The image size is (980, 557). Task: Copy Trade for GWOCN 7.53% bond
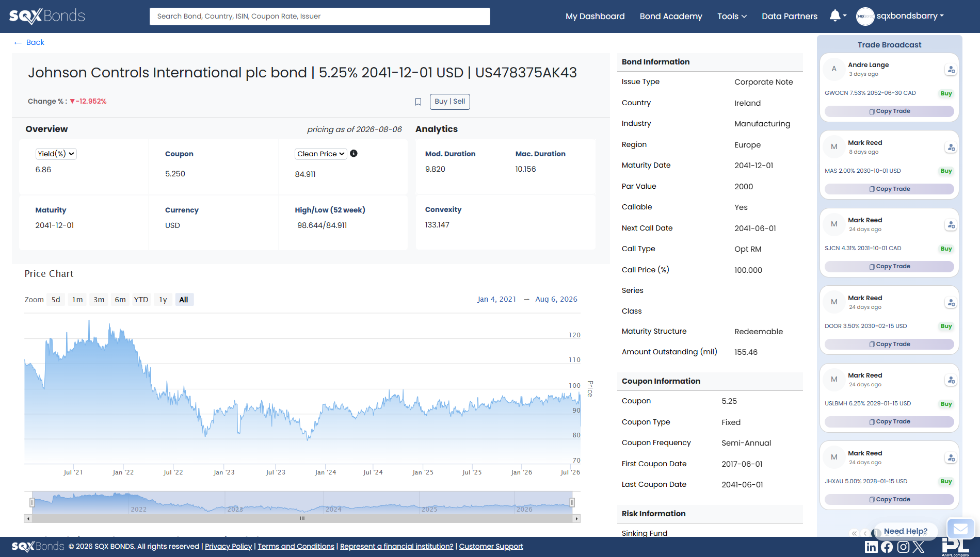click(x=889, y=111)
